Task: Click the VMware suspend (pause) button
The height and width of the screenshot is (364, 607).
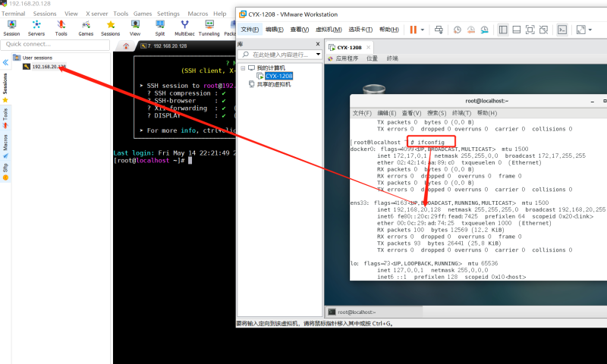Action: point(413,30)
